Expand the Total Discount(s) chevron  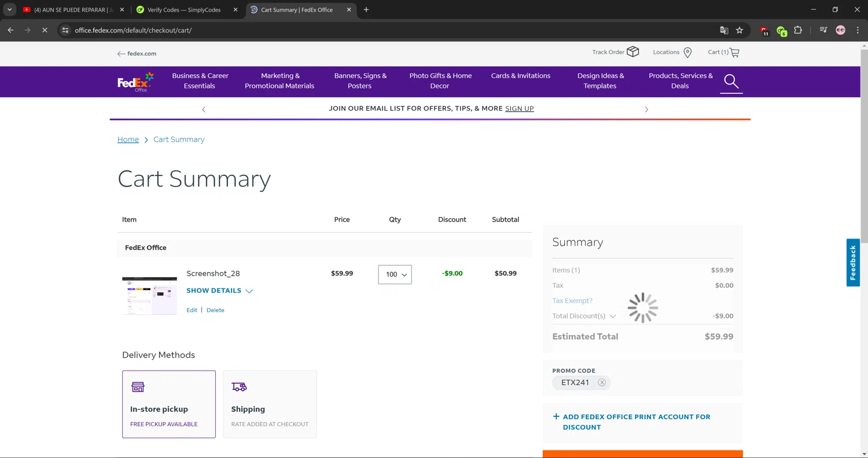coord(613,316)
